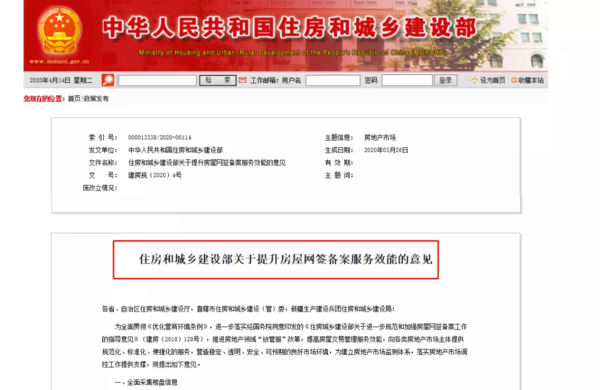The width and height of the screenshot is (600, 390).
Task: Click the home icon beside 设为首页
Action: [474, 80]
